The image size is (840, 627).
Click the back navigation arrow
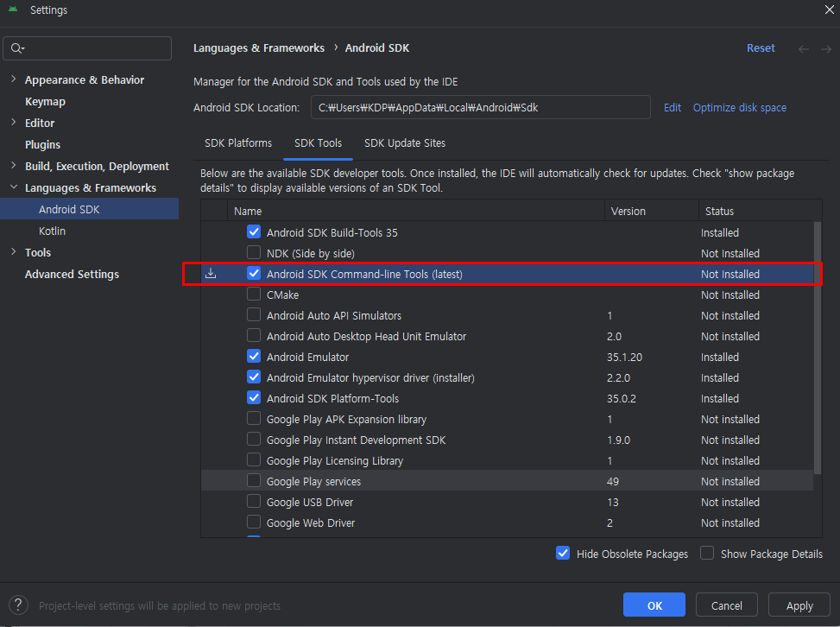coord(803,48)
